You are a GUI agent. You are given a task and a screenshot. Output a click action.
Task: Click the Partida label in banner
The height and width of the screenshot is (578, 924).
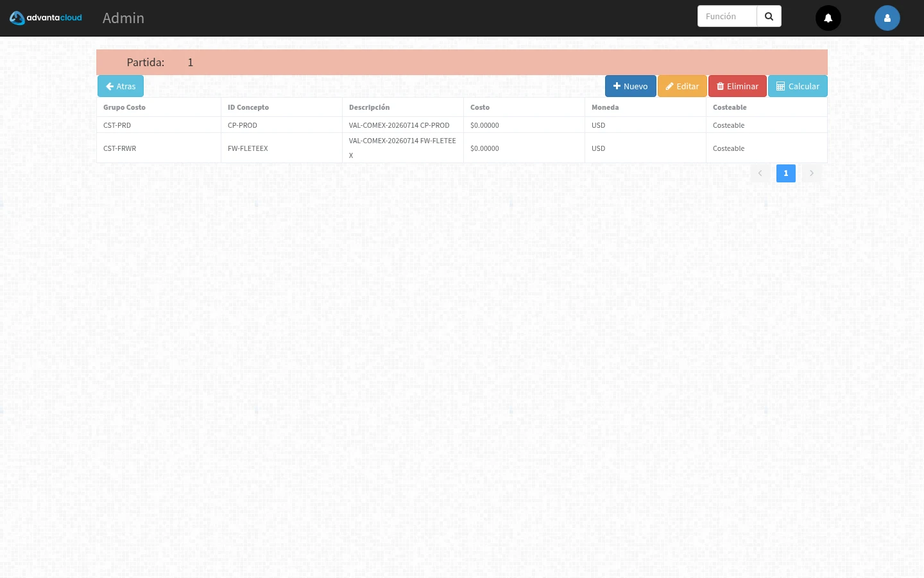(146, 62)
